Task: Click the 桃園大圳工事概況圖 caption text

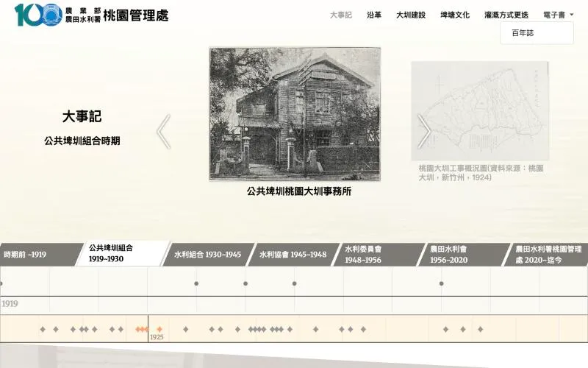Action: click(481, 173)
